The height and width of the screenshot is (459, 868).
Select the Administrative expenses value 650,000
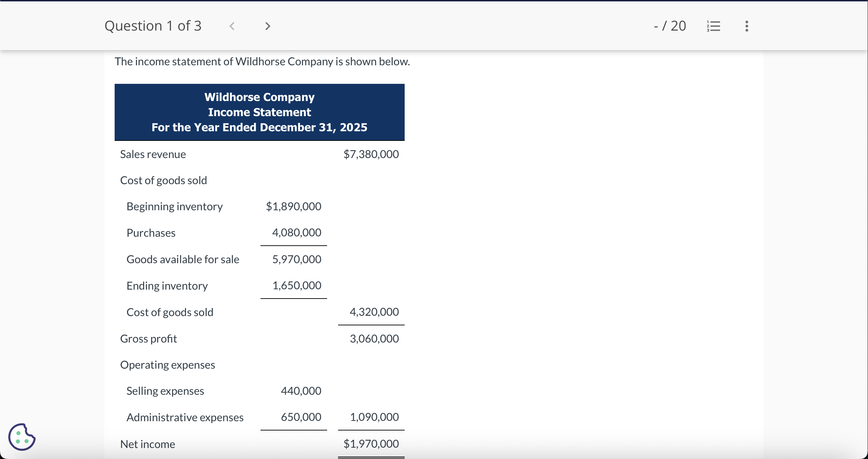click(301, 417)
